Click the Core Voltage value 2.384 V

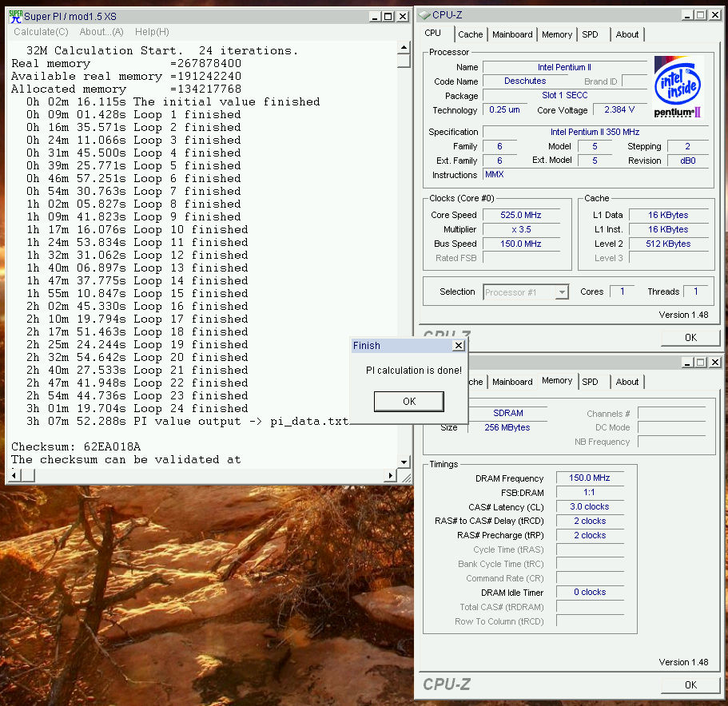pos(619,110)
